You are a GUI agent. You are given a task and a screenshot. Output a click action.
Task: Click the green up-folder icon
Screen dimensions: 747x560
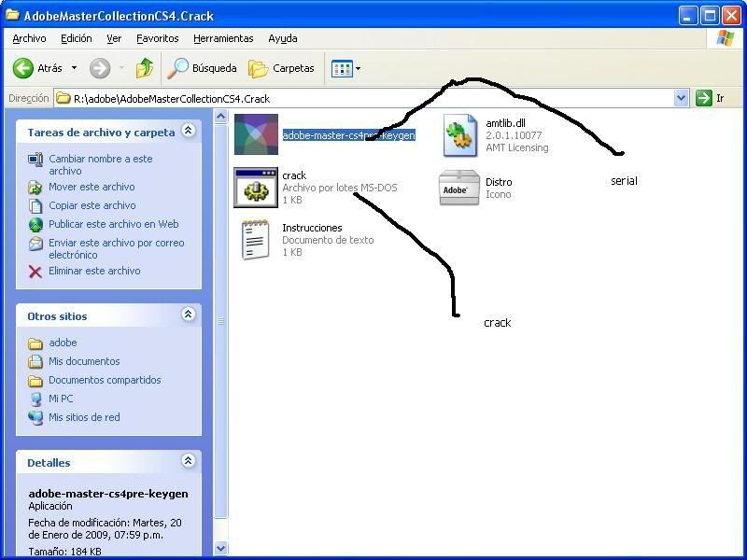(145, 68)
